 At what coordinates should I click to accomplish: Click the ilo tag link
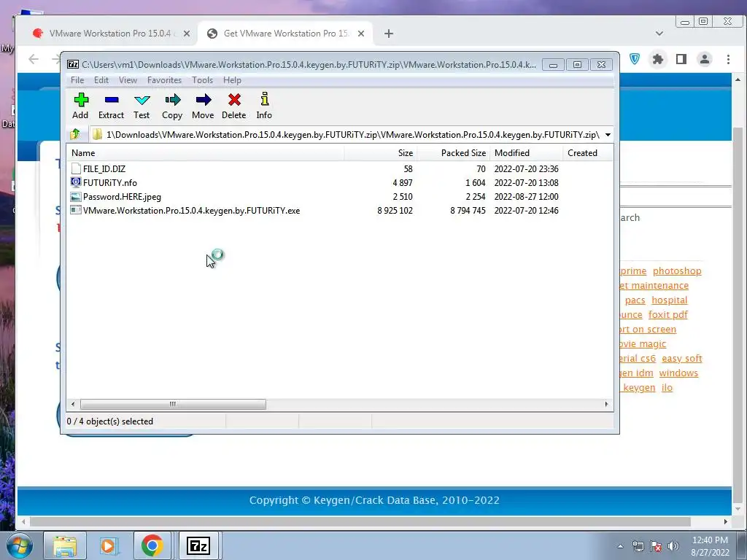pyautogui.click(x=667, y=388)
